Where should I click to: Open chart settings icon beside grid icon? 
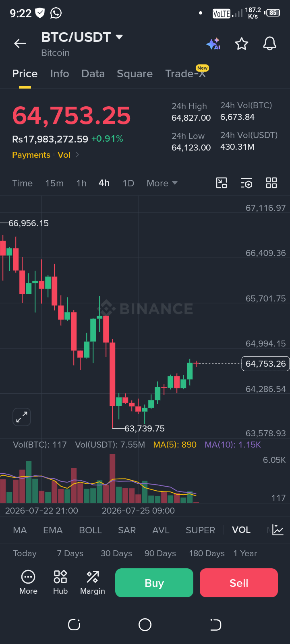click(246, 183)
